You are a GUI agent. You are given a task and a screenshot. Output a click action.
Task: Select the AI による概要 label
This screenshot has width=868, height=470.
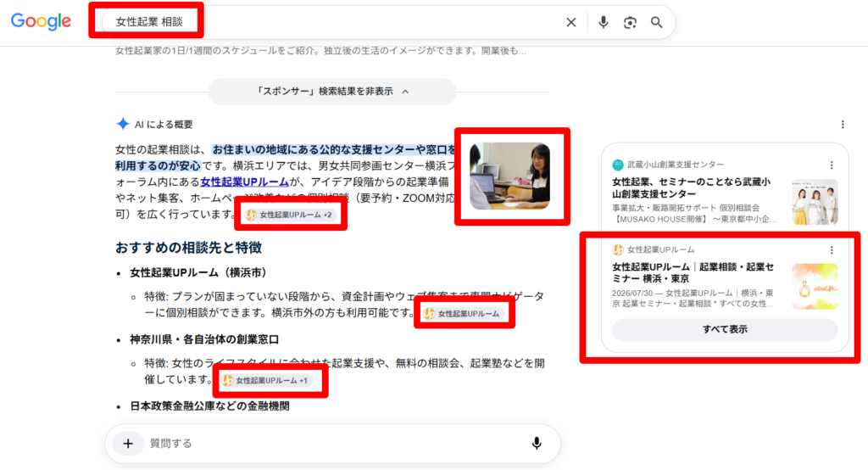point(164,125)
